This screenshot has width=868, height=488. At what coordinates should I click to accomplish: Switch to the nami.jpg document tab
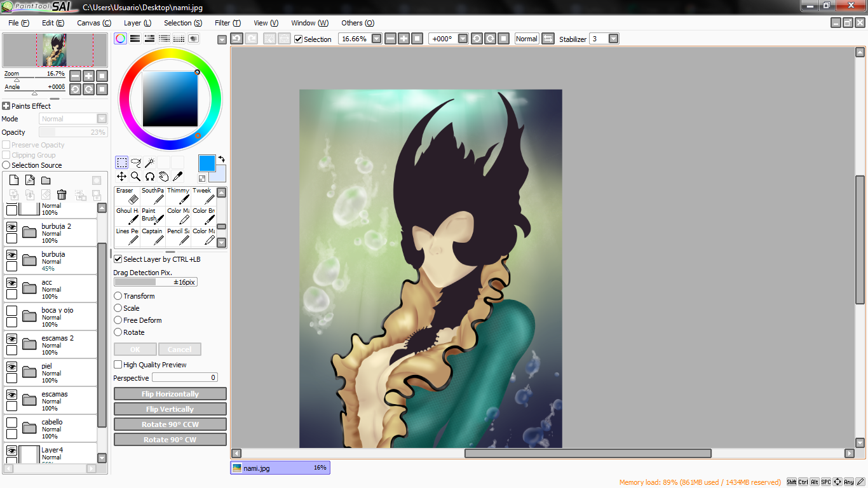(x=280, y=468)
